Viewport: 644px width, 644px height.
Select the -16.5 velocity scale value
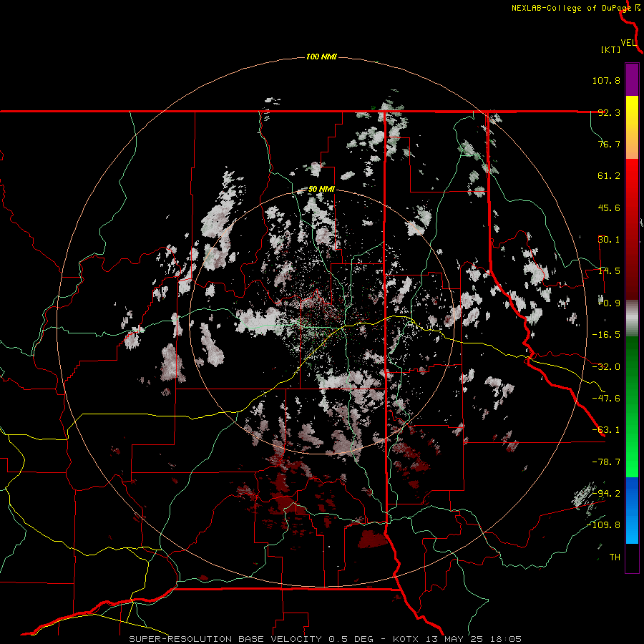pos(606,335)
